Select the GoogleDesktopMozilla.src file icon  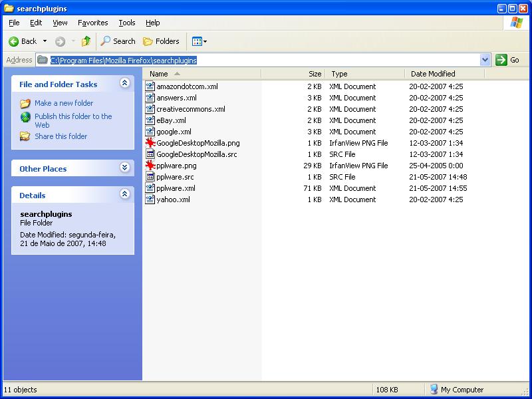150,154
